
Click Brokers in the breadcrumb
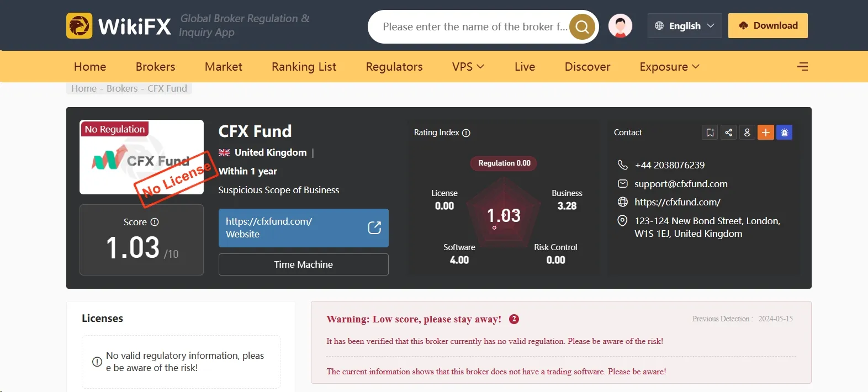pos(122,88)
